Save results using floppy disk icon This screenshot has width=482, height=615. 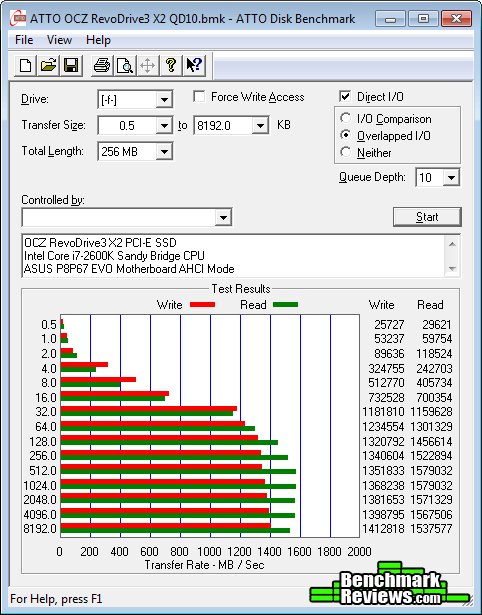71,65
